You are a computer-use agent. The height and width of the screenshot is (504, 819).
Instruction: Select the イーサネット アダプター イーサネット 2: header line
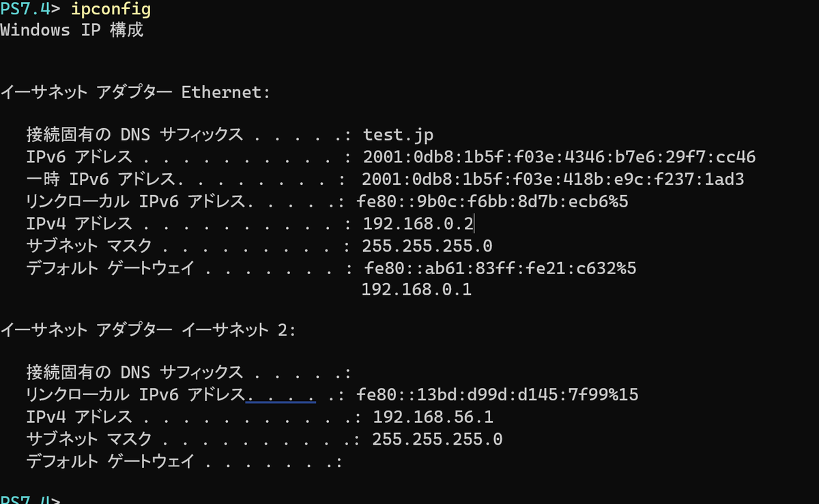click(x=148, y=331)
